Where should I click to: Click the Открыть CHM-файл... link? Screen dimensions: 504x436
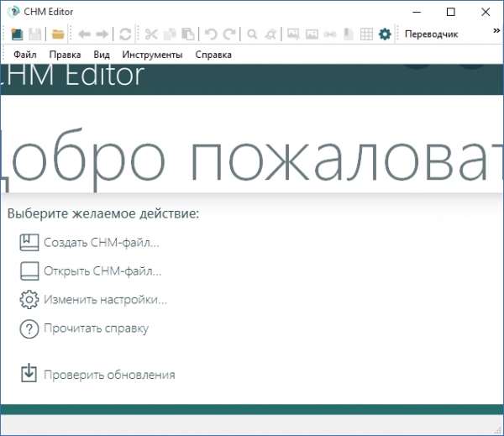click(102, 271)
